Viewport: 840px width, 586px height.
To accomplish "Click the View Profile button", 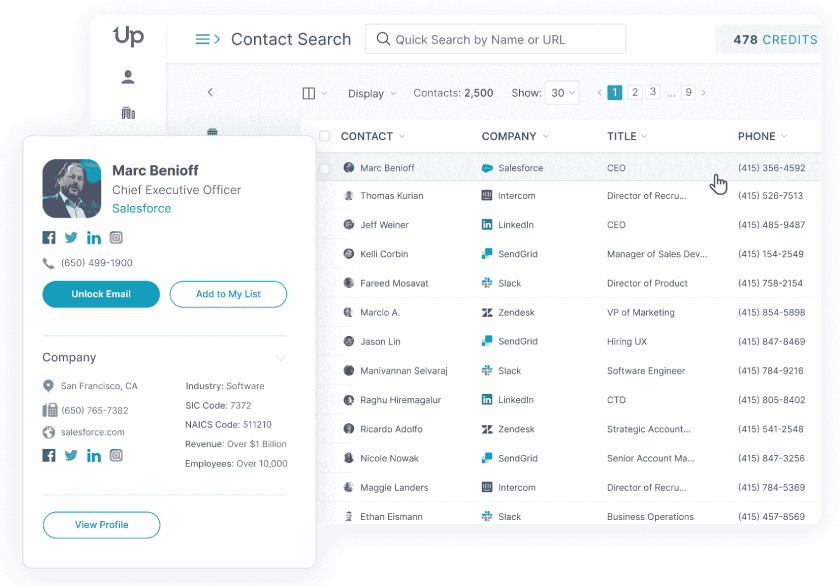I will coord(101,525).
